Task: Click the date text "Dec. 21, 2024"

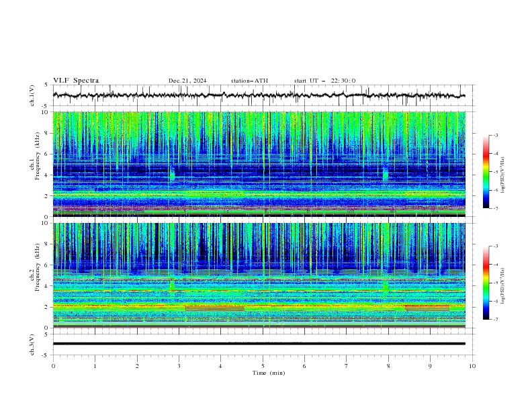Action: [x=187, y=81]
